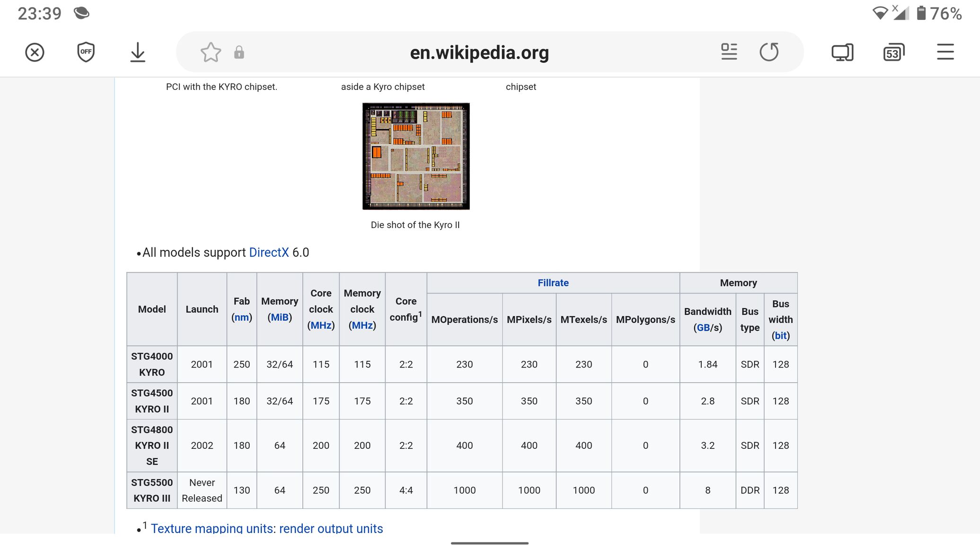Tap the Model column header
This screenshot has width=980, height=551.
152,309
